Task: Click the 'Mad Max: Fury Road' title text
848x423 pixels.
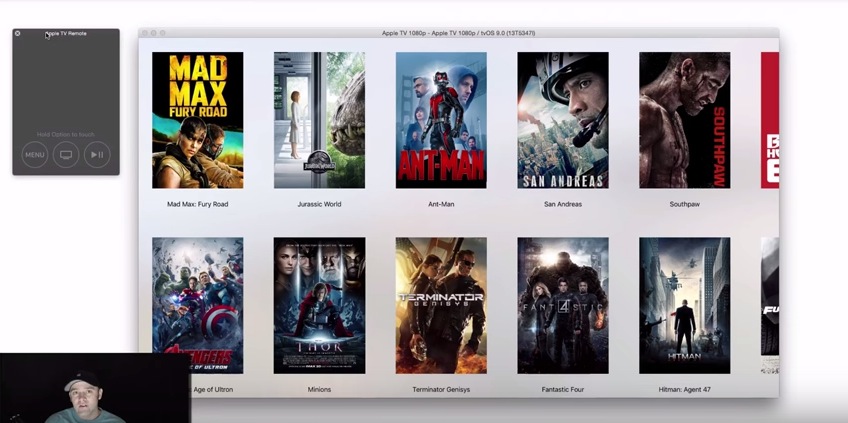Action: coord(197,204)
